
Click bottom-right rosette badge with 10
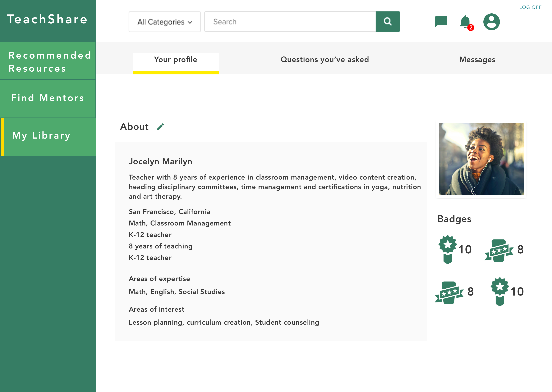[500, 291]
